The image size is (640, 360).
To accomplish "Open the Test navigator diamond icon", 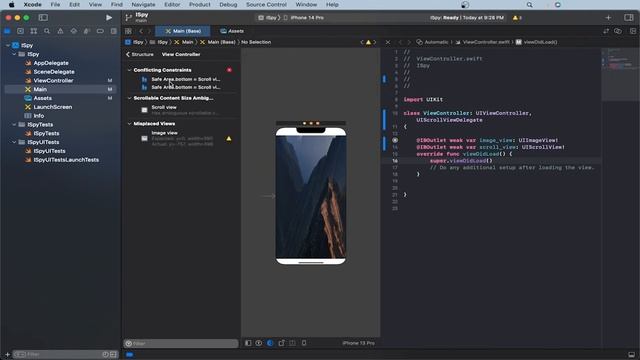I will (x=73, y=31).
